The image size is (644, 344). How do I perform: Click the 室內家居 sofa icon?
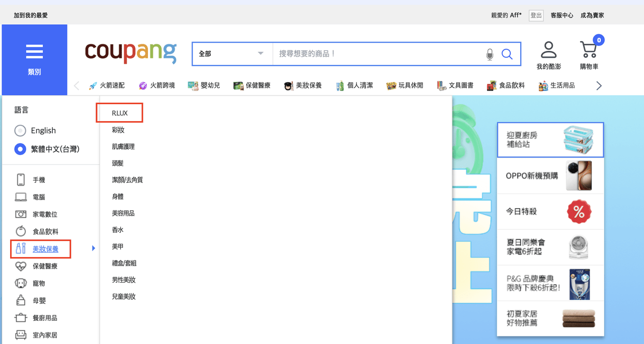[21, 335]
